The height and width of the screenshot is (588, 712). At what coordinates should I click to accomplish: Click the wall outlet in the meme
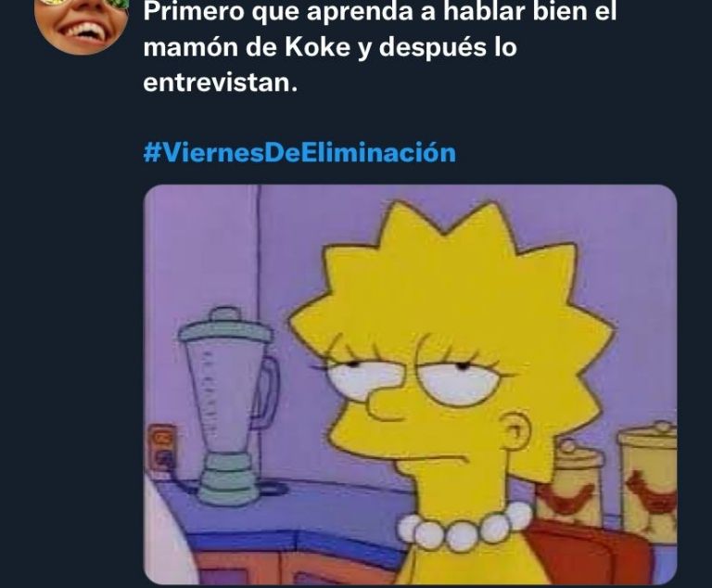[162, 450]
